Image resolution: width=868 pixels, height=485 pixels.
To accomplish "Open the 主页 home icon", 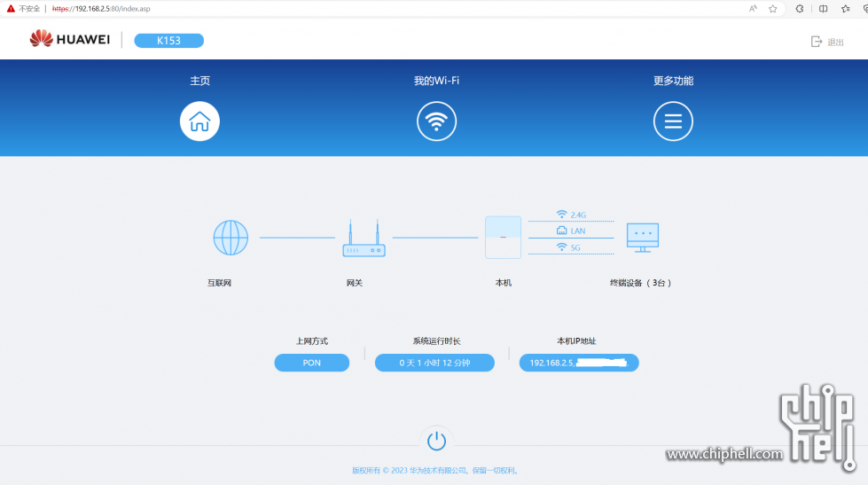I will click(199, 121).
